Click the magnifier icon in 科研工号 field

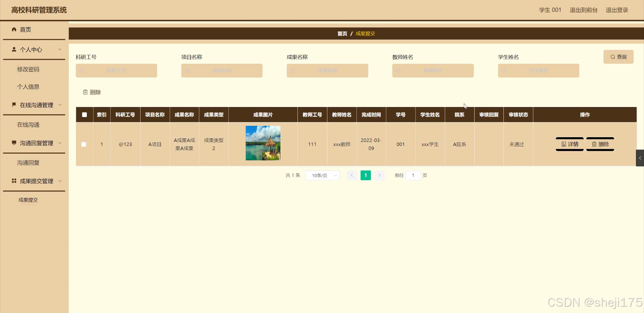[82, 70]
